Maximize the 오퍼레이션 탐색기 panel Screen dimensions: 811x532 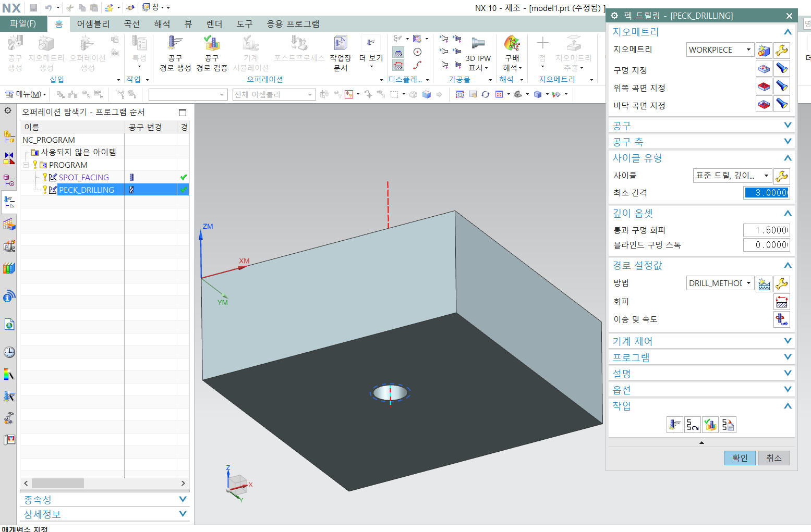(x=183, y=113)
